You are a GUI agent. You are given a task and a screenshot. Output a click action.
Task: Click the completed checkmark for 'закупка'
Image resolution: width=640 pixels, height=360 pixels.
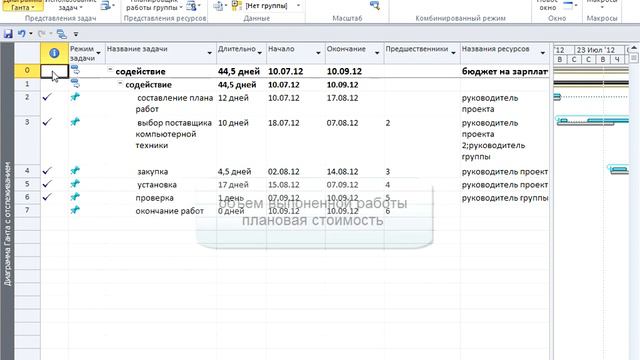pos(47,171)
